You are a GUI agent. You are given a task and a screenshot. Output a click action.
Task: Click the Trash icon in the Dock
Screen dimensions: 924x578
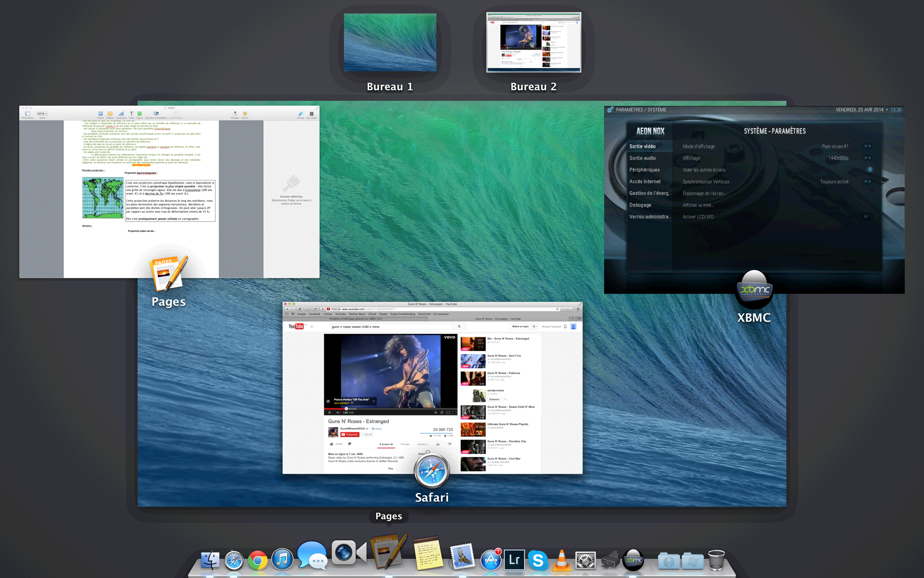[x=716, y=560]
